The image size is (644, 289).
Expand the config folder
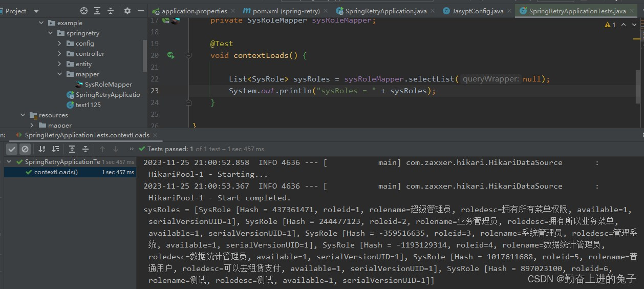(x=59, y=44)
